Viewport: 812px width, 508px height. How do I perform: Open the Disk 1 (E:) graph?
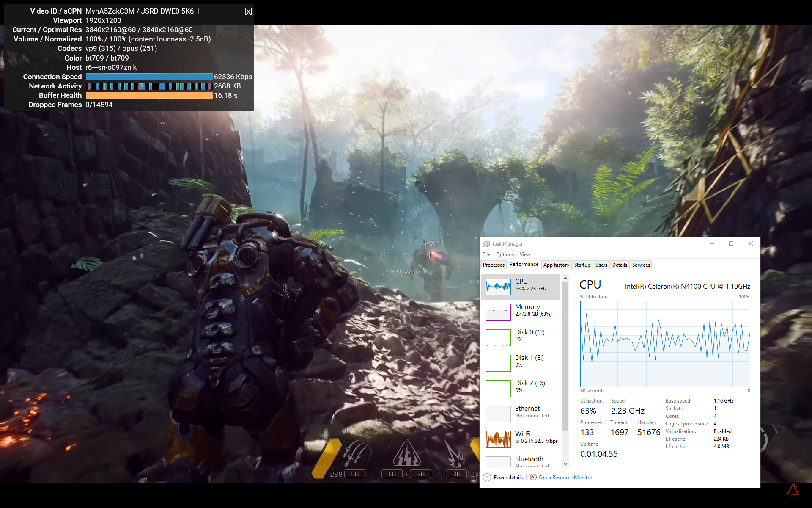[x=498, y=363]
